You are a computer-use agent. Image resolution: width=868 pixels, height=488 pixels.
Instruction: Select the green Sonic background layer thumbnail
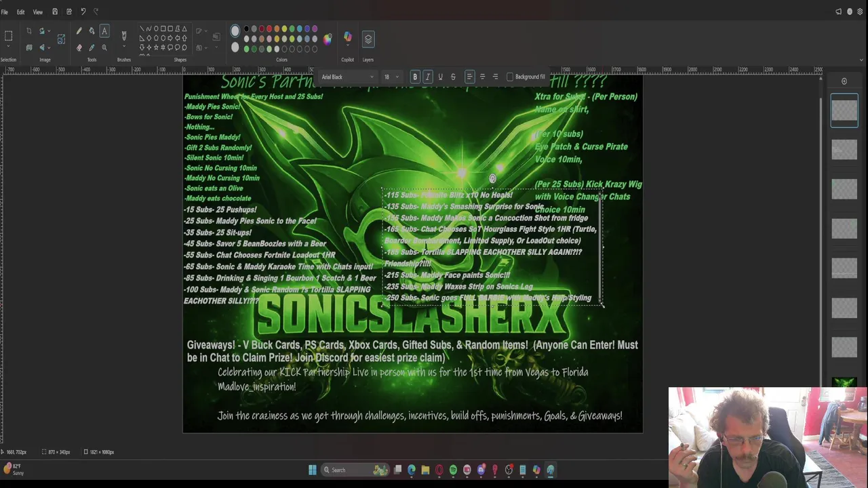pyautogui.click(x=844, y=382)
